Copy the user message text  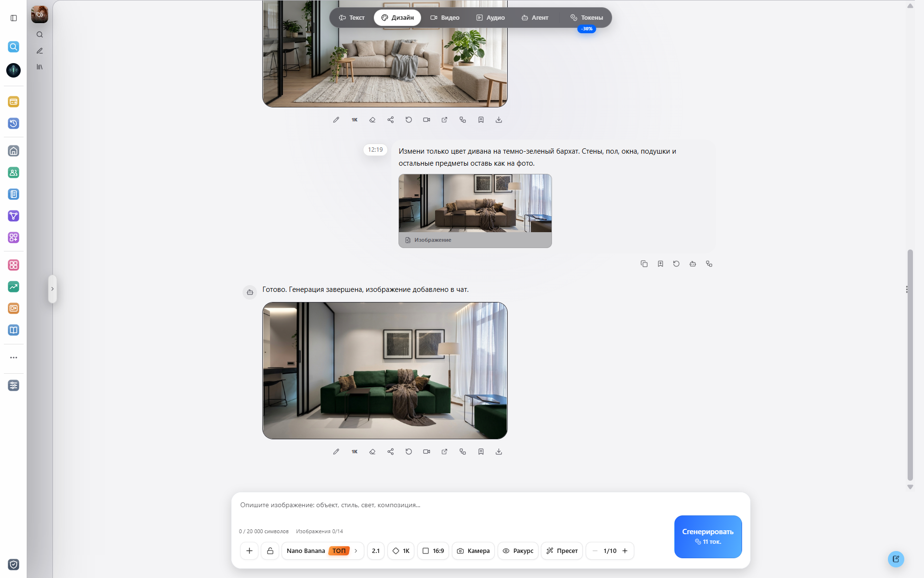[644, 263]
